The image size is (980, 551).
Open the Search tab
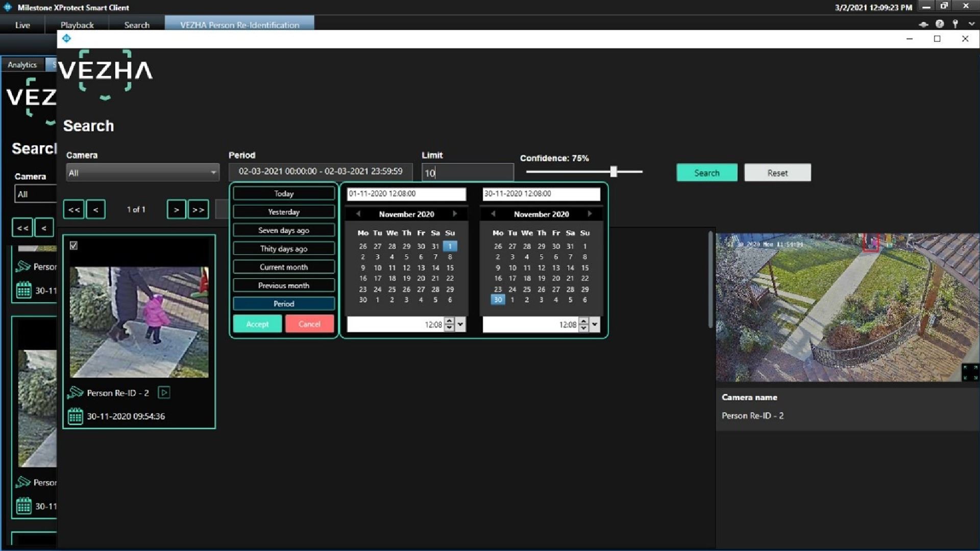(137, 25)
